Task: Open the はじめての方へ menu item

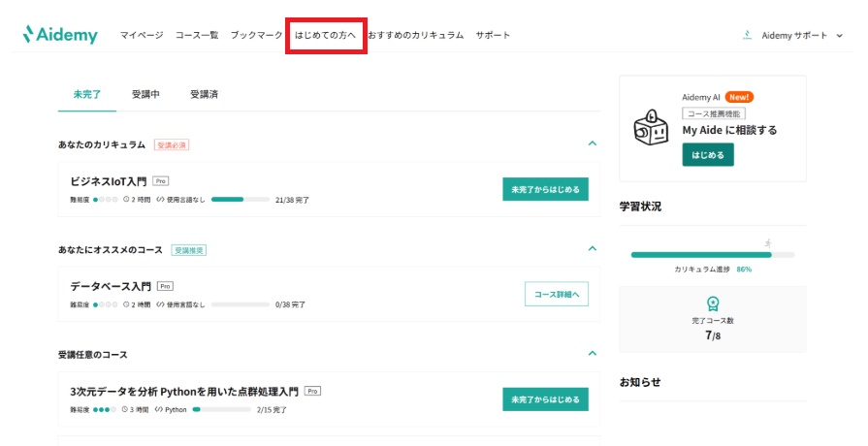Action: tap(326, 36)
